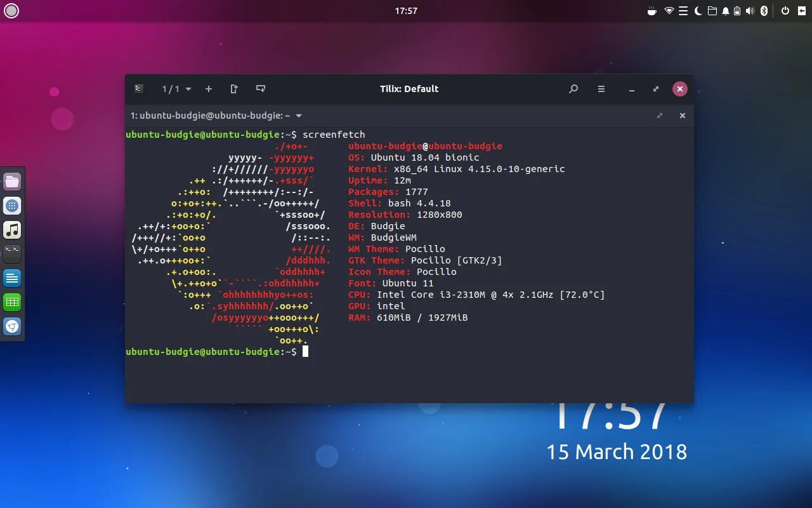Click the Icon Theme: Pocillo line
The image size is (812, 508).
(x=402, y=272)
